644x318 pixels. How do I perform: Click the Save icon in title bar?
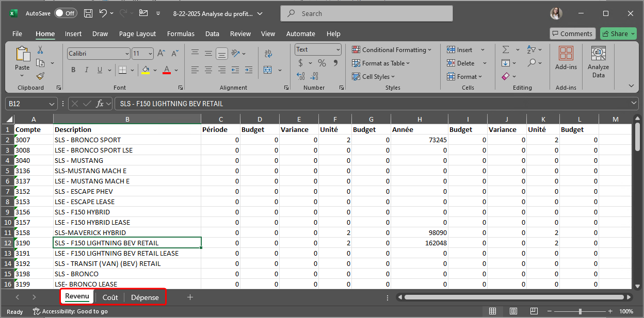pyautogui.click(x=88, y=13)
